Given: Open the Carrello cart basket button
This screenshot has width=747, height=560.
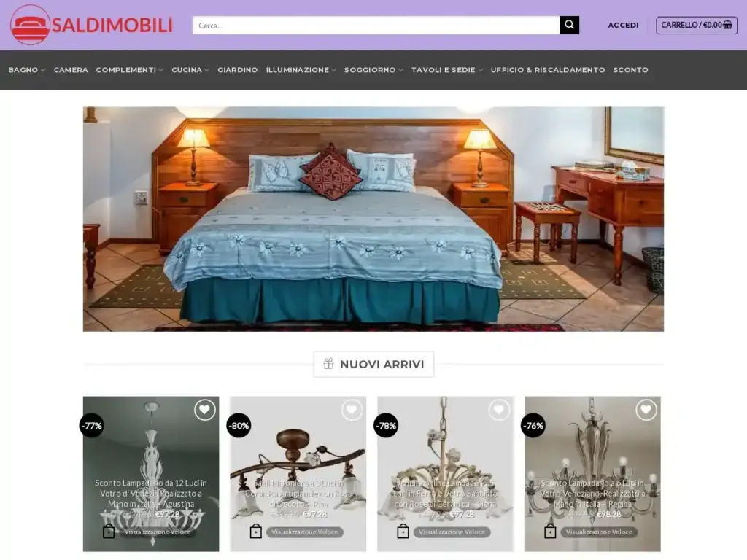Looking at the screenshot, I should tap(697, 26).
